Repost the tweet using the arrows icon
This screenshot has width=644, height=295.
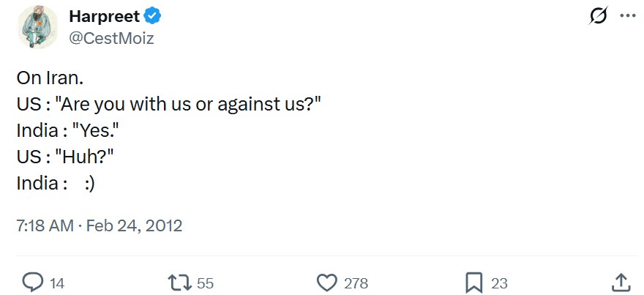[x=178, y=282]
